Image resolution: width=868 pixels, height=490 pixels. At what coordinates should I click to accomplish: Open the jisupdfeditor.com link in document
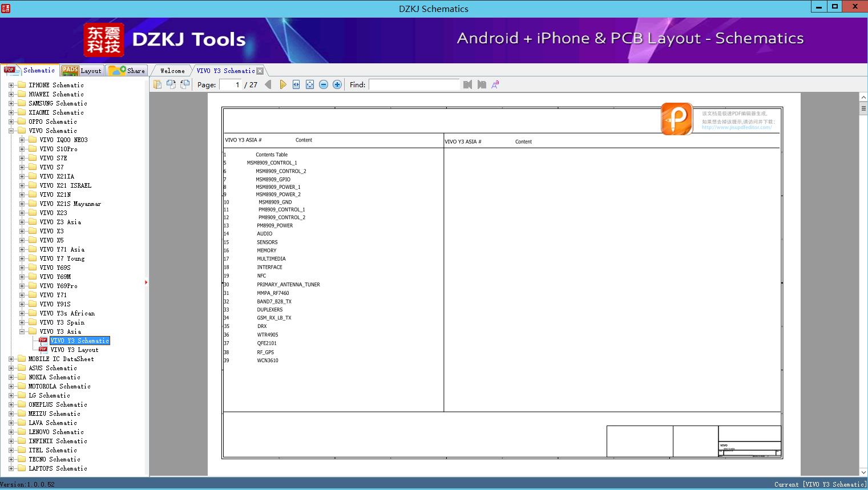click(x=737, y=127)
